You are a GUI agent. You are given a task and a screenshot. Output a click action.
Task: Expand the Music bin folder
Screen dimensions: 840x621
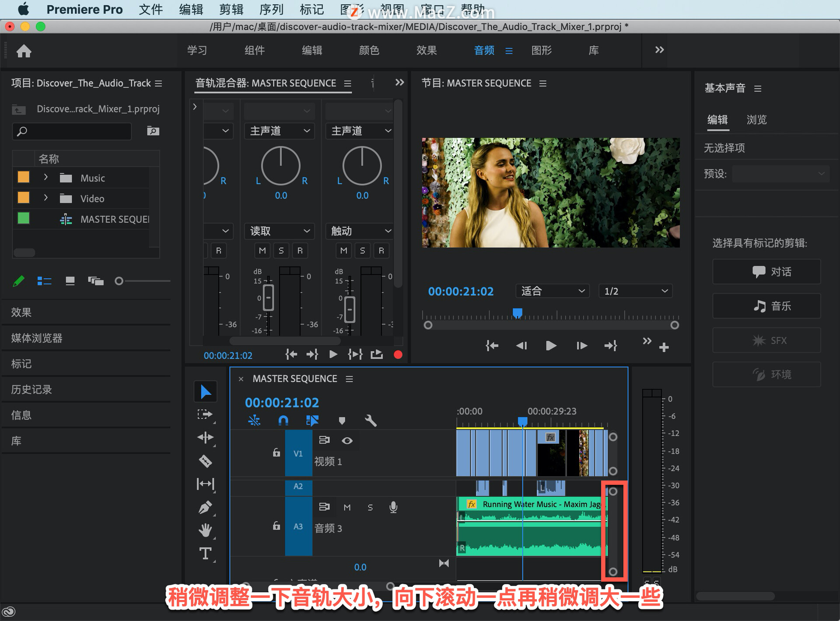[45, 178]
